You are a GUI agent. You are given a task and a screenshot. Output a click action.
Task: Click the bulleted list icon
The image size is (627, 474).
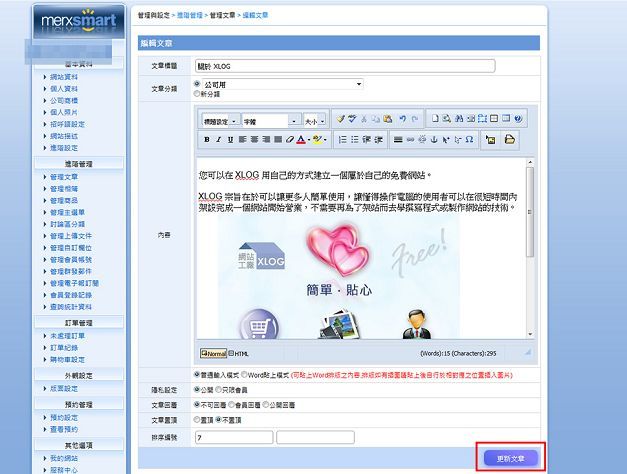tap(355, 140)
